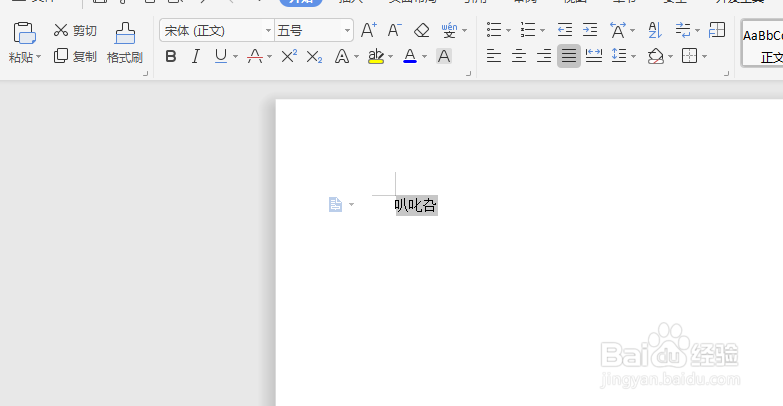Open the paragraph dialog launcher
The image size is (783, 406).
(727, 74)
